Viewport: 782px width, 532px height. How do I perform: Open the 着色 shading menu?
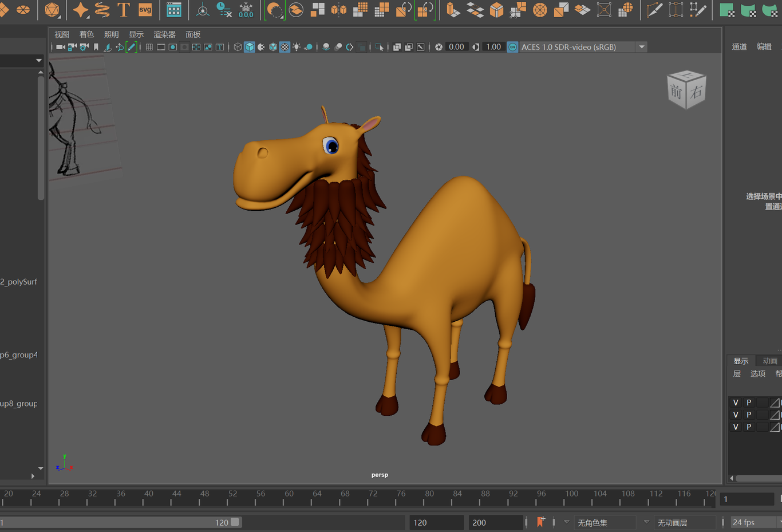pos(86,34)
